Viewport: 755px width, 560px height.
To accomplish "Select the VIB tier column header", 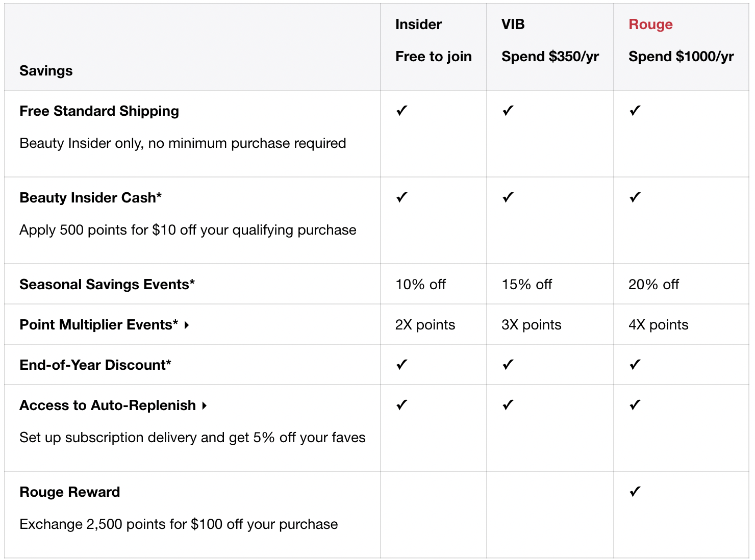I will coord(513,24).
